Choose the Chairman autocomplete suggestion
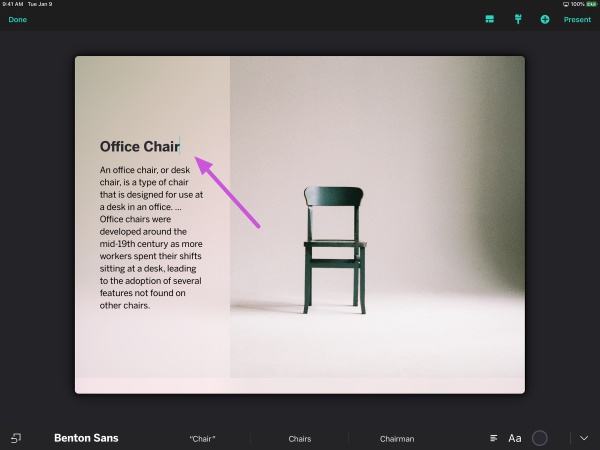The height and width of the screenshot is (450, 600). point(397,439)
